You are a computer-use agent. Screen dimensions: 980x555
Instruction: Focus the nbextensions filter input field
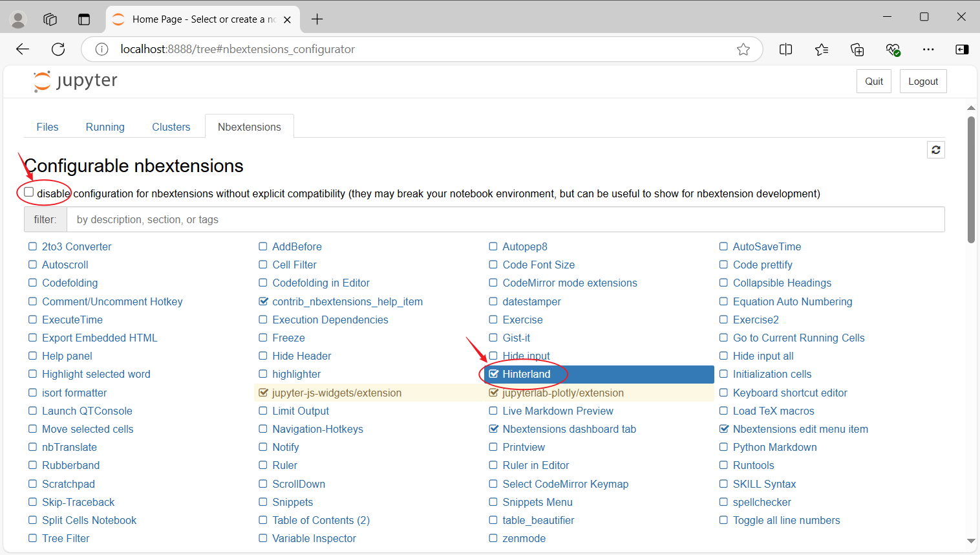coord(506,219)
